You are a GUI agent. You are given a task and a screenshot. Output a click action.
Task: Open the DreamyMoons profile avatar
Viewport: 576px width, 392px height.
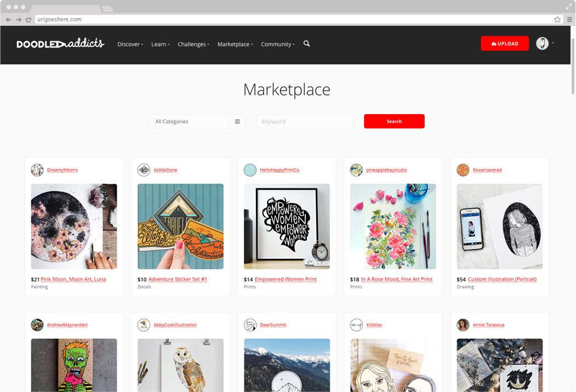tap(37, 170)
